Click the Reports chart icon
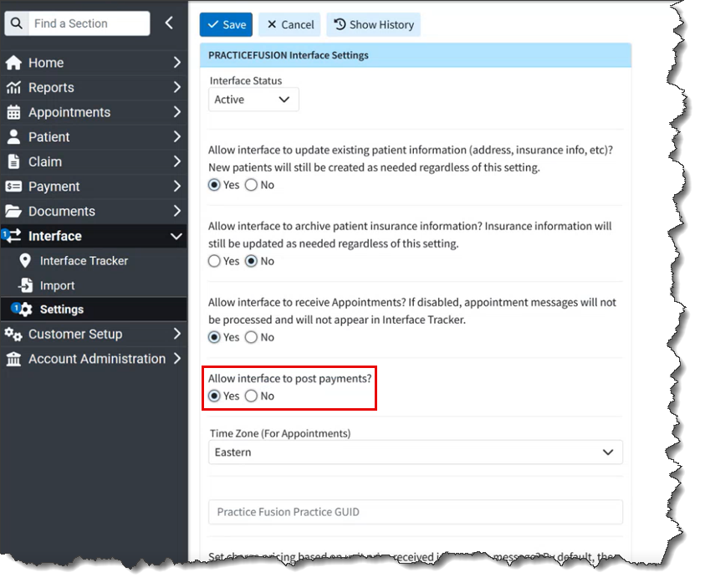The width and height of the screenshot is (705, 588). pos(13,87)
